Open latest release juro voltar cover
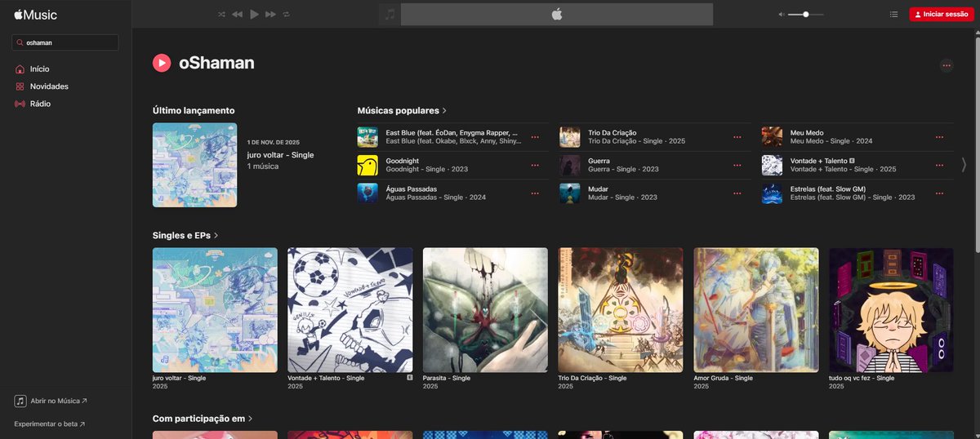Viewport: 980px width, 439px height. pyautogui.click(x=194, y=165)
